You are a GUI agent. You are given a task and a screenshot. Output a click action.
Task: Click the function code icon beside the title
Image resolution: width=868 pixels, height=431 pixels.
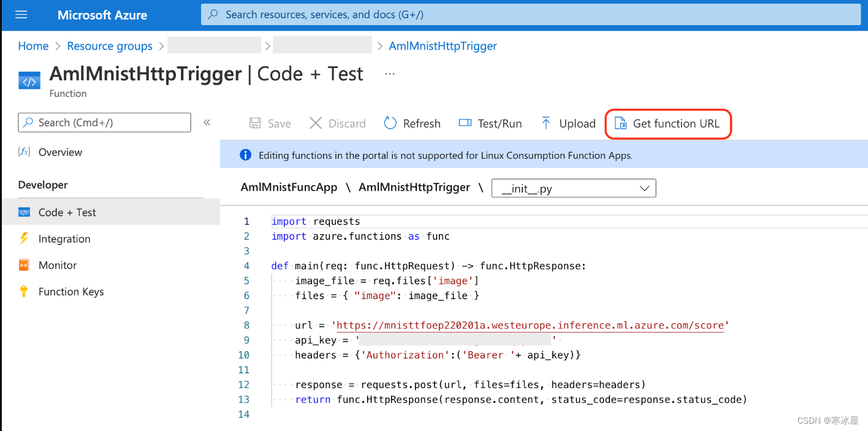[29, 81]
